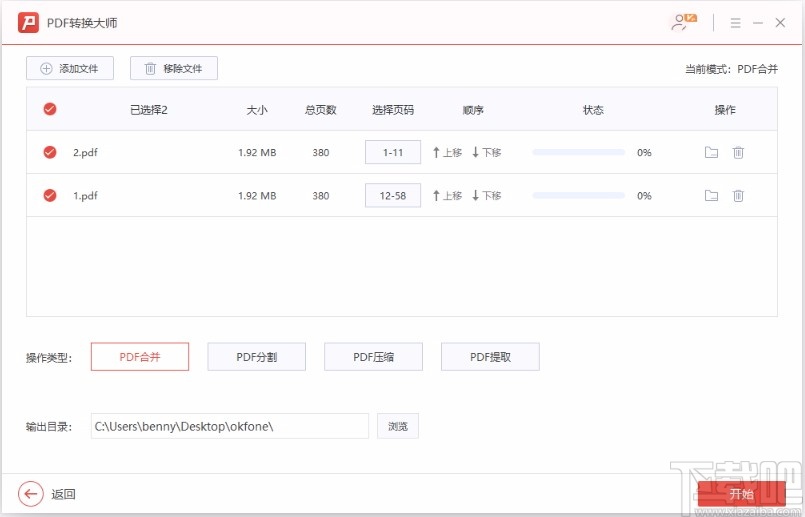Click the 0% status in 2.pdf row

[644, 152]
